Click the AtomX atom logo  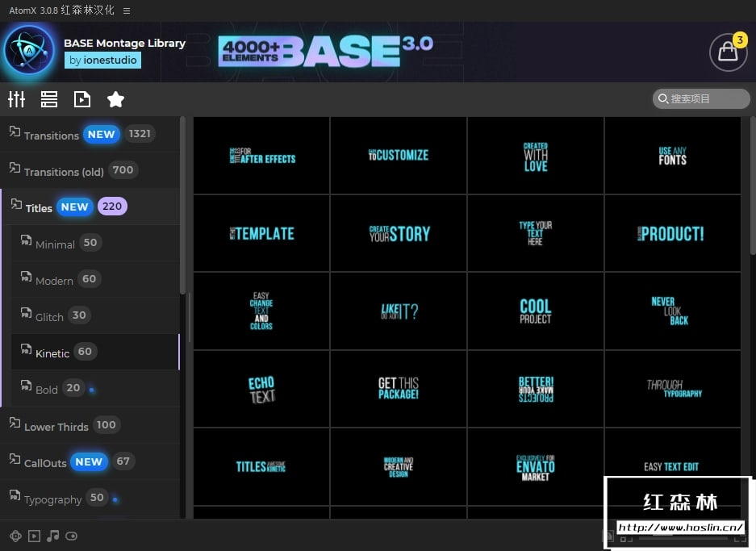(x=29, y=51)
